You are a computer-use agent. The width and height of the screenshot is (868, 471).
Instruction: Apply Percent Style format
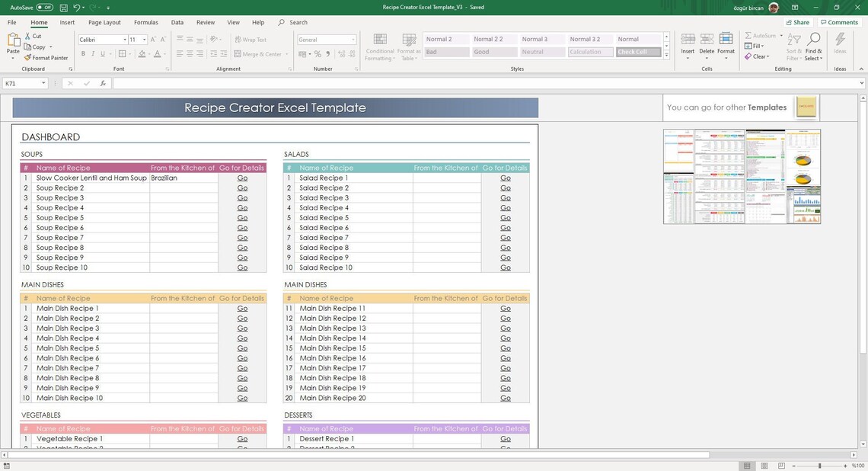click(x=318, y=54)
